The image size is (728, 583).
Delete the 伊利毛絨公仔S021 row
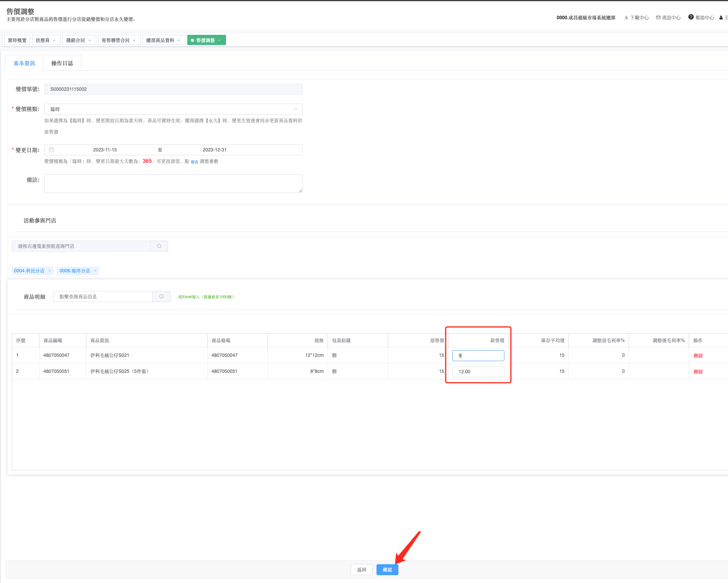click(x=698, y=356)
